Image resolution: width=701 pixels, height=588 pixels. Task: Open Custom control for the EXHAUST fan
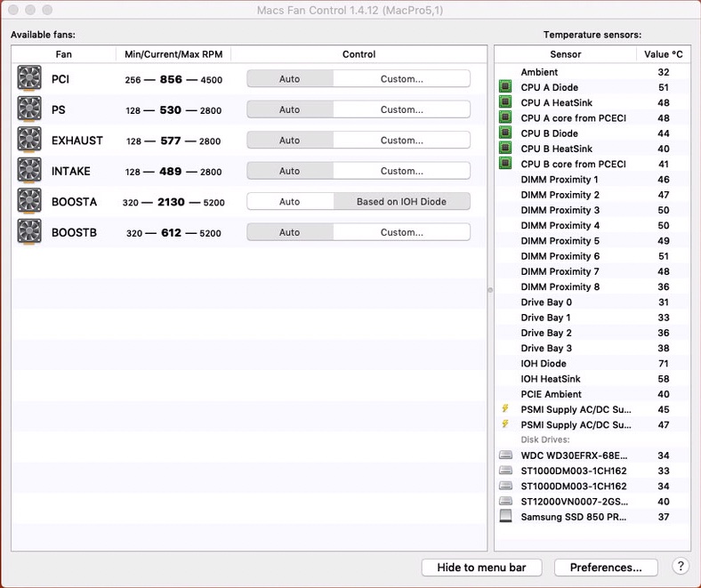coord(401,141)
